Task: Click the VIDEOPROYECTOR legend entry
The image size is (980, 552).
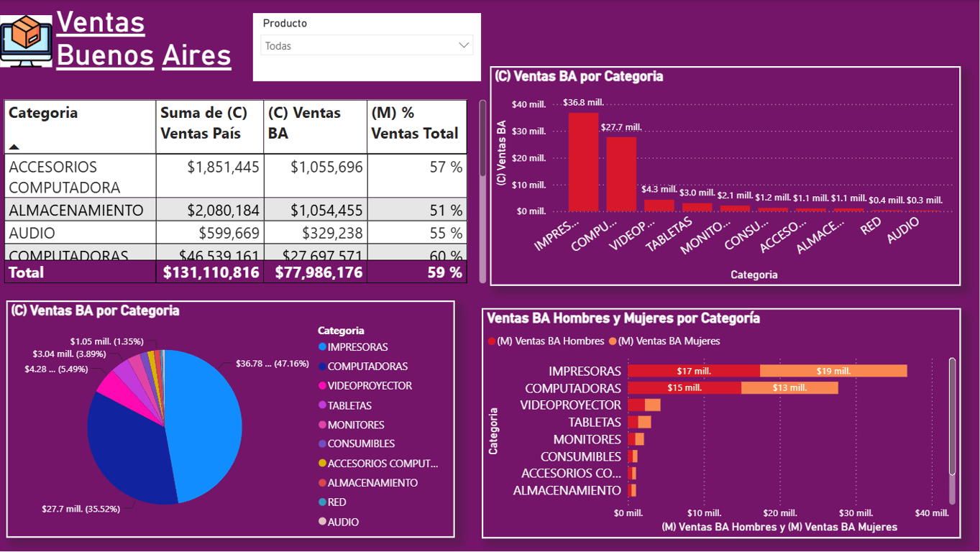Action: point(365,386)
